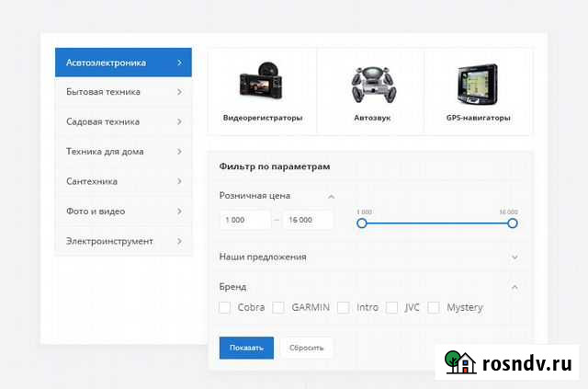The width and height of the screenshot is (588, 389).
Task: Check the Cobra brand checkbox
Action: point(225,307)
